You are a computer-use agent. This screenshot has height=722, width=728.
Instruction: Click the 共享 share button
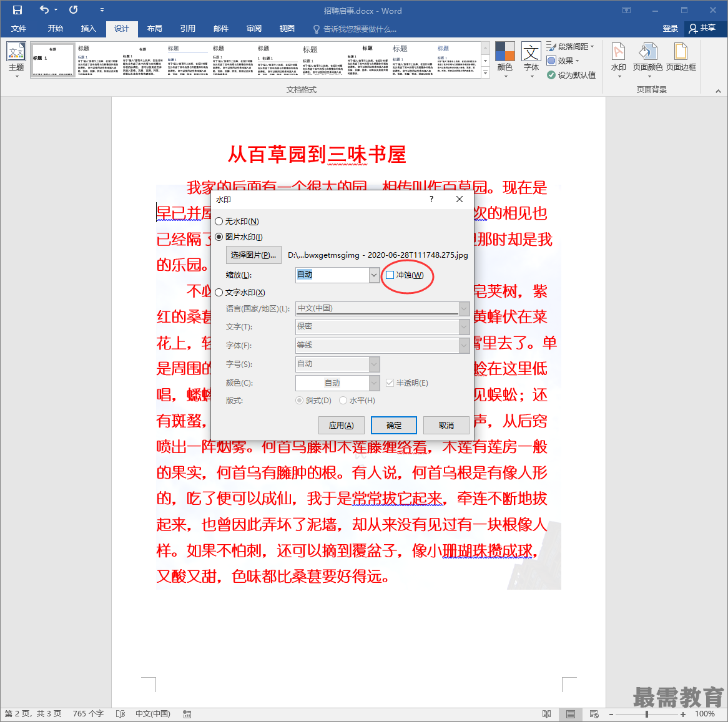click(702, 28)
